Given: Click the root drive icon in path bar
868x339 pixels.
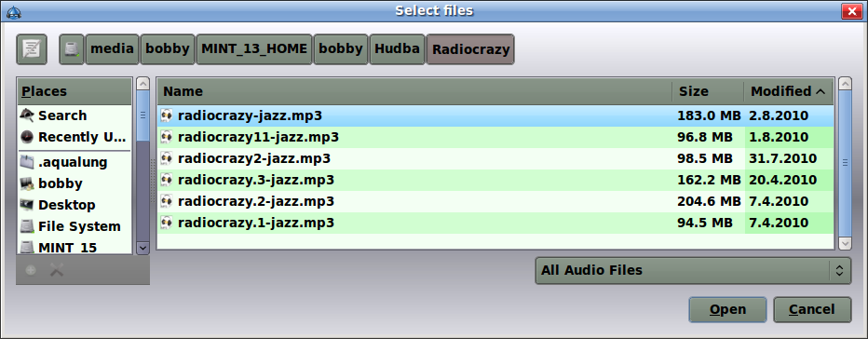Looking at the screenshot, I should [x=72, y=48].
